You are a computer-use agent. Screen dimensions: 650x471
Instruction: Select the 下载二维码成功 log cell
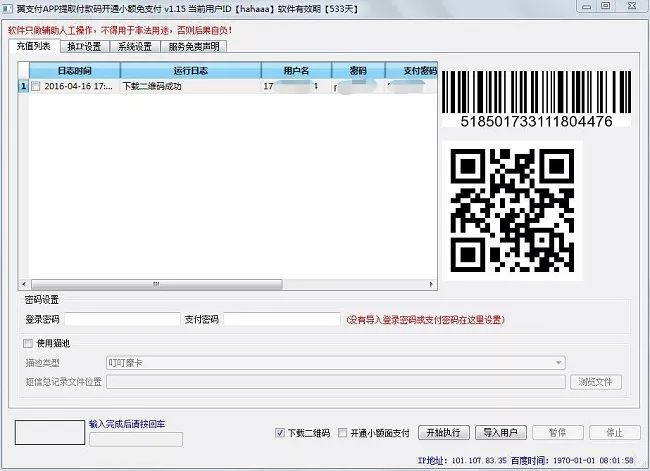click(191, 86)
